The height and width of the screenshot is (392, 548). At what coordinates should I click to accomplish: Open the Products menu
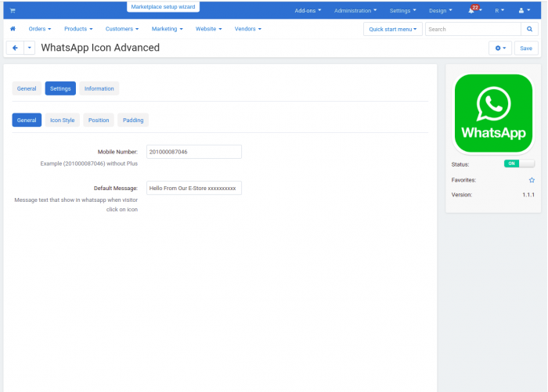[78, 29]
